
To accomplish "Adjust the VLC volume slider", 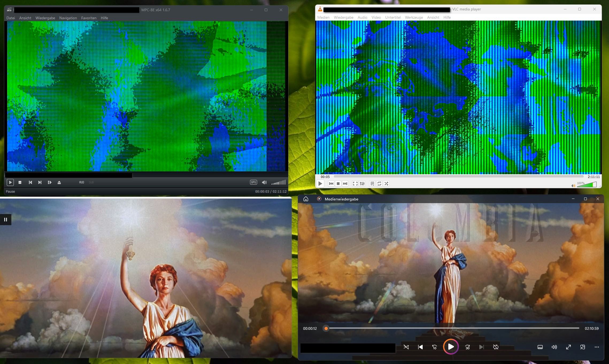I will click(587, 185).
